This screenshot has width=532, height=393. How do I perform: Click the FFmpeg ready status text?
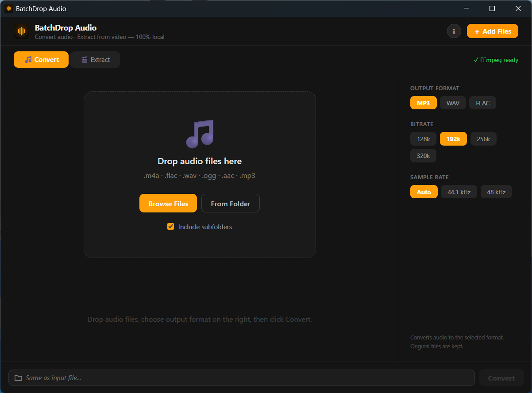[496, 60]
